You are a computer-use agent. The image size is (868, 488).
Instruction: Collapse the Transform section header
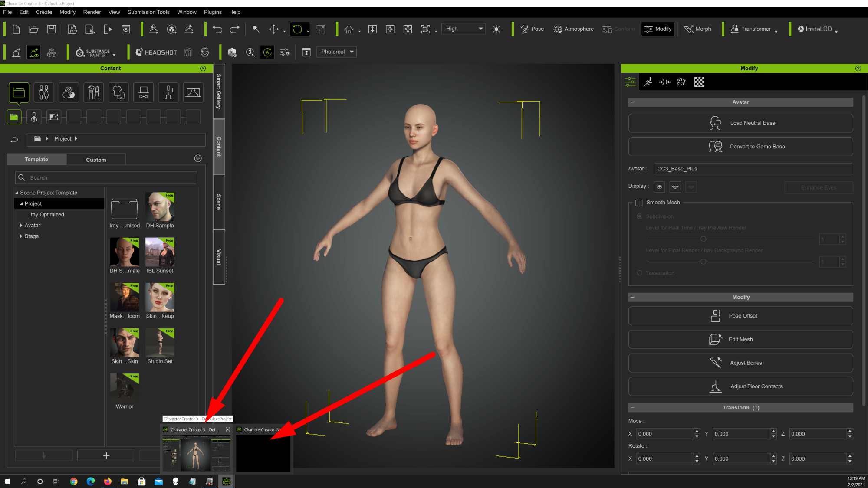632,408
